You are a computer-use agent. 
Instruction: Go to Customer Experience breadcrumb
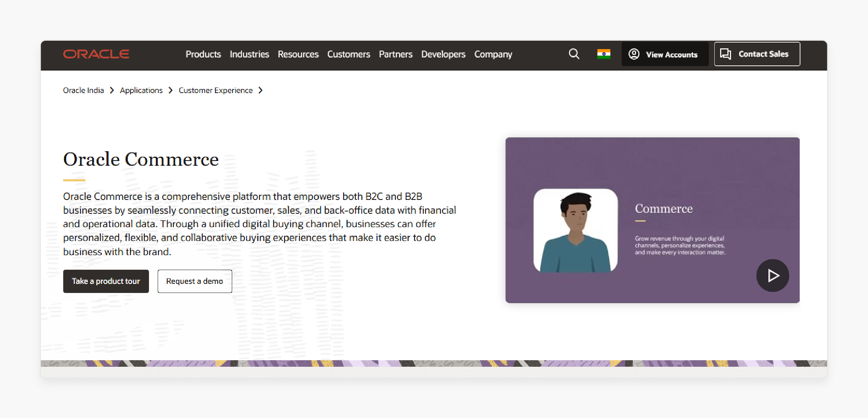click(x=215, y=90)
